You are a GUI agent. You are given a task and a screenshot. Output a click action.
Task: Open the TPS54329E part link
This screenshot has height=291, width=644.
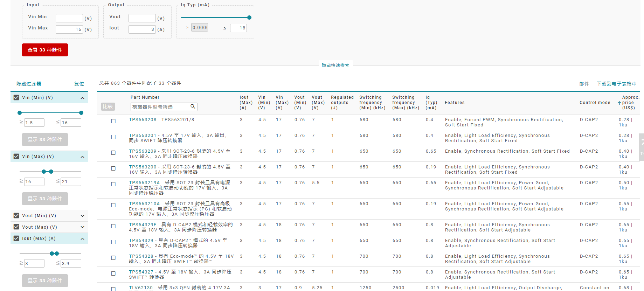[x=143, y=225]
